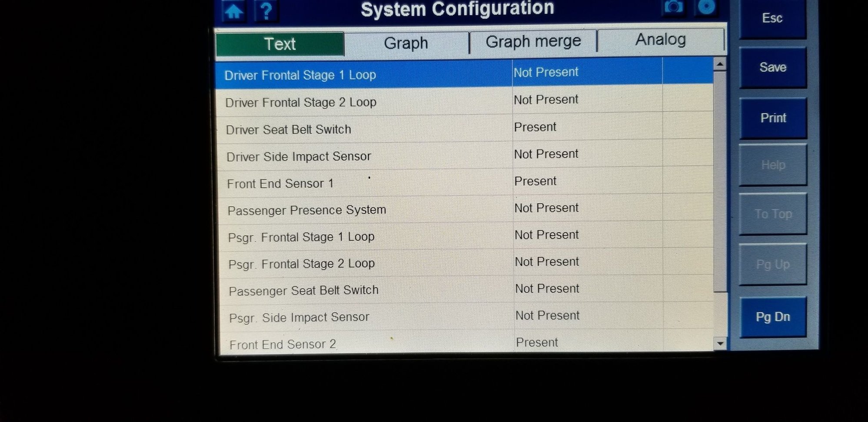
Task: Click the scrollbar down arrow
Action: point(720,343)
